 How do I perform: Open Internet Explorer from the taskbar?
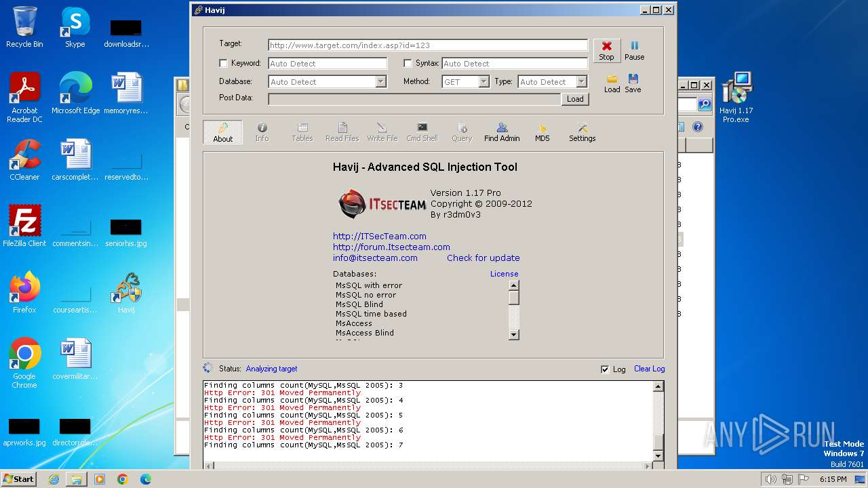point(54,479)
